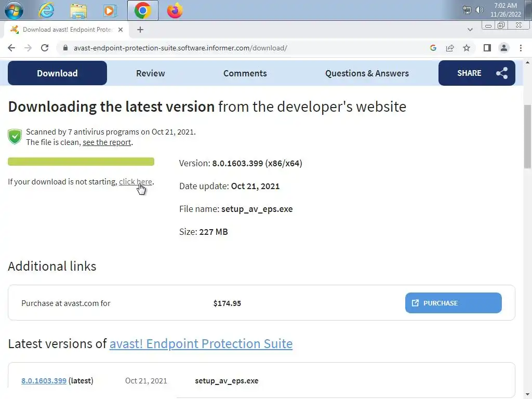Close the avast! Endpoint download tab

tap(121, 30)
